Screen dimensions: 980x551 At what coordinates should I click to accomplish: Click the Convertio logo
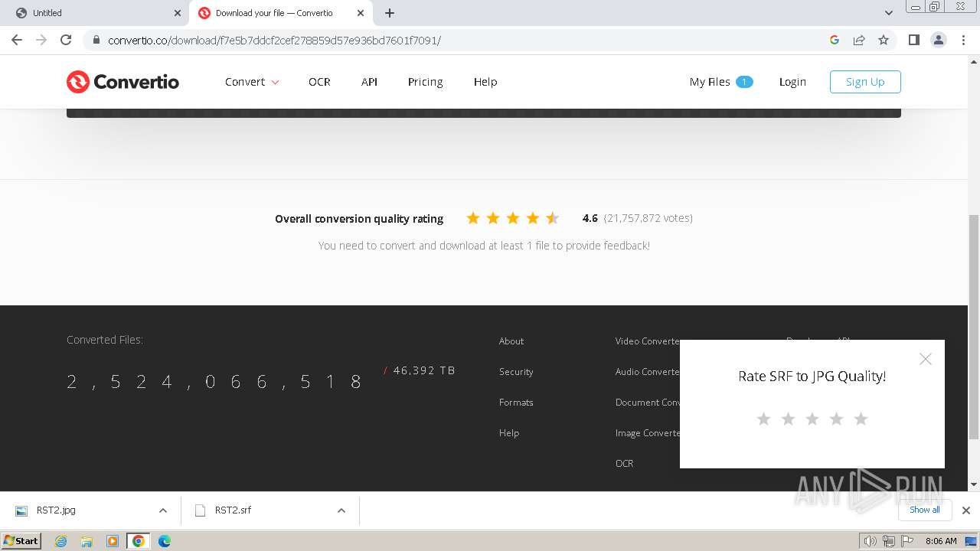click(x=122, y=82)
